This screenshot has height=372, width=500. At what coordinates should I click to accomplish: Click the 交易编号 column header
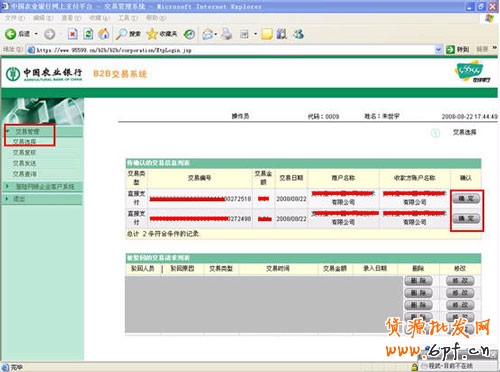pyautogui.click(x=199, y=178)
